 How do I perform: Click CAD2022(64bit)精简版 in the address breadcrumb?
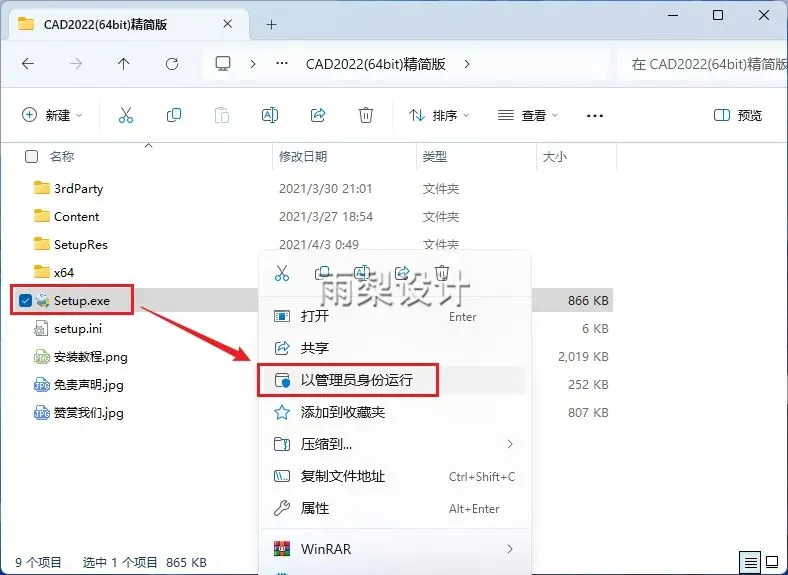(x=375, y=64)
